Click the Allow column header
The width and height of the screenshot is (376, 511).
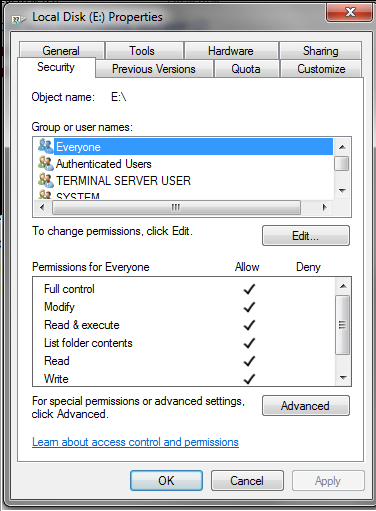click(247, 267)
